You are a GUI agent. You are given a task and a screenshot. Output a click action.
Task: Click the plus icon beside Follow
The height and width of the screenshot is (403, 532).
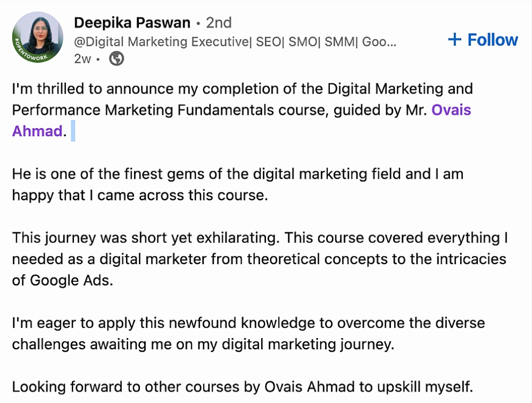[455, 39]
